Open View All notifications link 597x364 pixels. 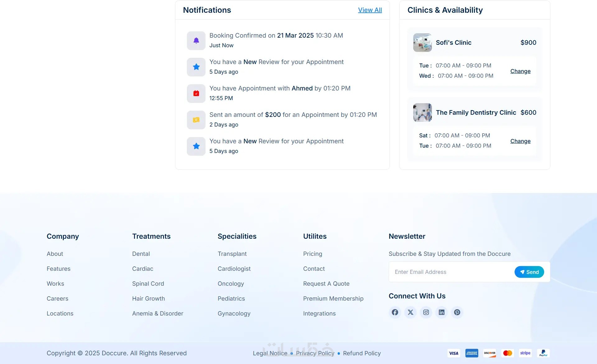point(370,10)
